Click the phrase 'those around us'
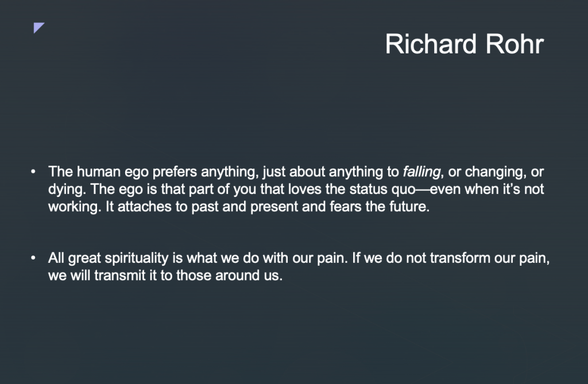Image resolution: width=588 pixels, height=384 pixels. pos(247,276)
